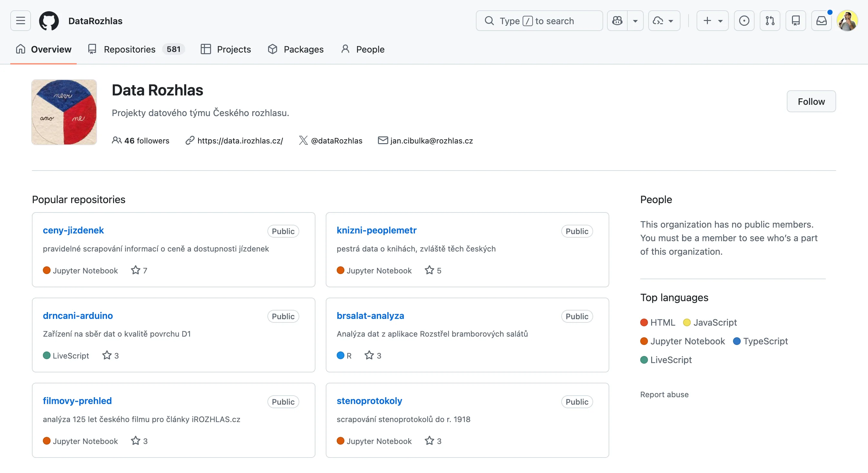The image size is (868, 473).
Task: Click the Public badge on stenoprotokoly
Action: pos(577,402)
